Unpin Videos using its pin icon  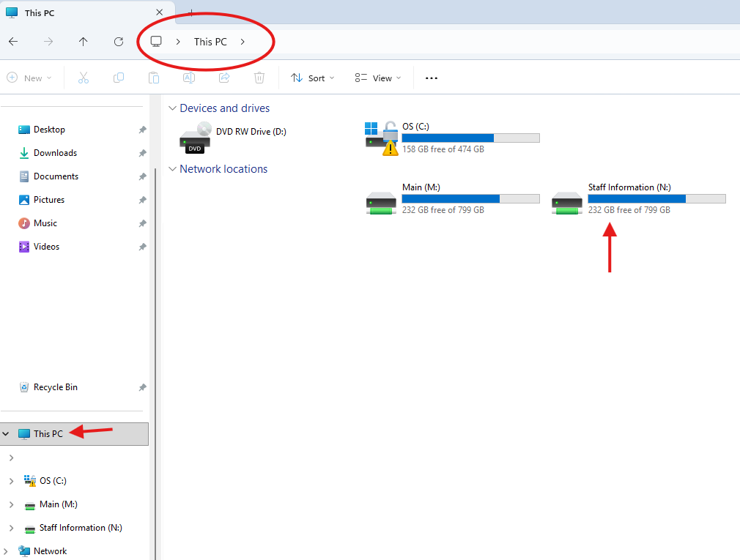142,247
